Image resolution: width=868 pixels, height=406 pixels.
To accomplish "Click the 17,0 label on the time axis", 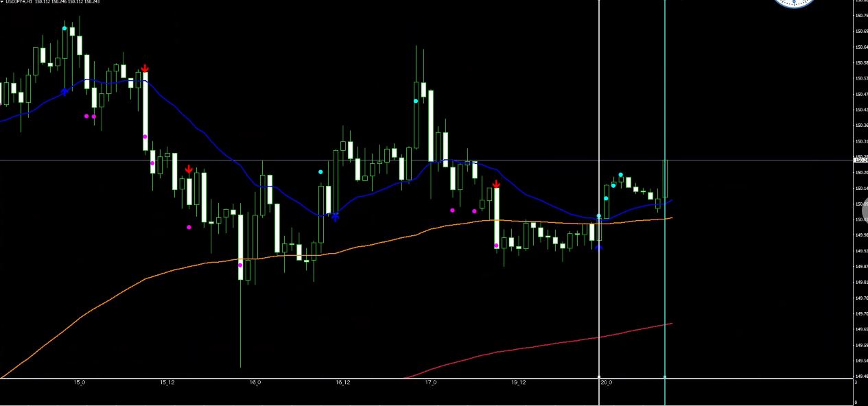I will point(431,383).
